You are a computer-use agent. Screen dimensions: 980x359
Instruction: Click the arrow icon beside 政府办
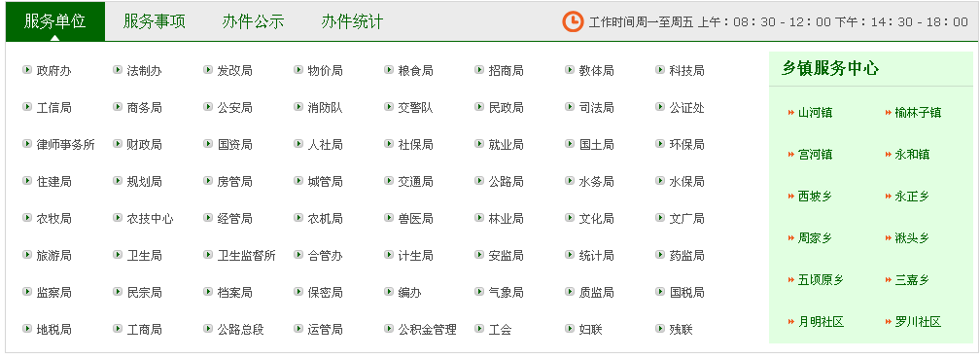click(27, 70)
